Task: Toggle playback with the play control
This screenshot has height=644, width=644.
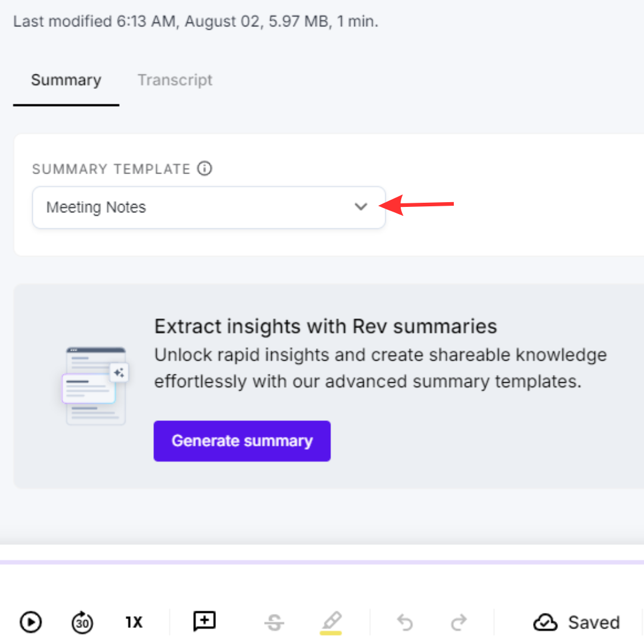Action: 30,622
